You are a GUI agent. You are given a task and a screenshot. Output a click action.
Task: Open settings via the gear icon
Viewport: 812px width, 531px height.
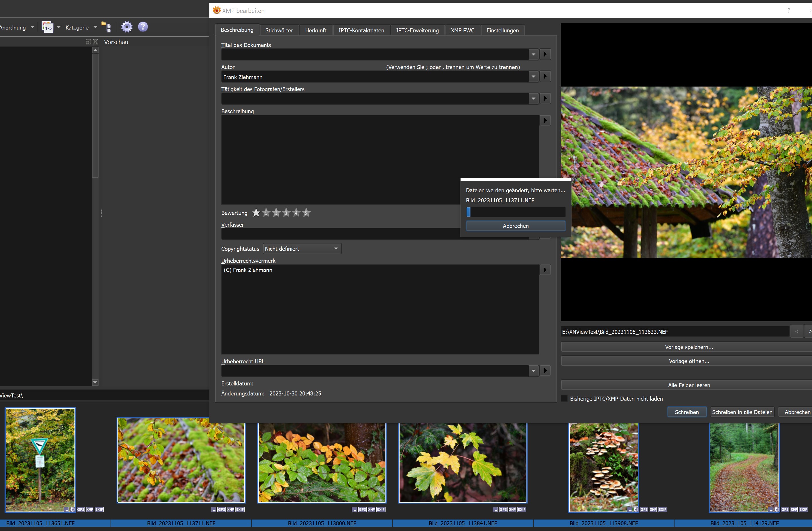[127, 27]
